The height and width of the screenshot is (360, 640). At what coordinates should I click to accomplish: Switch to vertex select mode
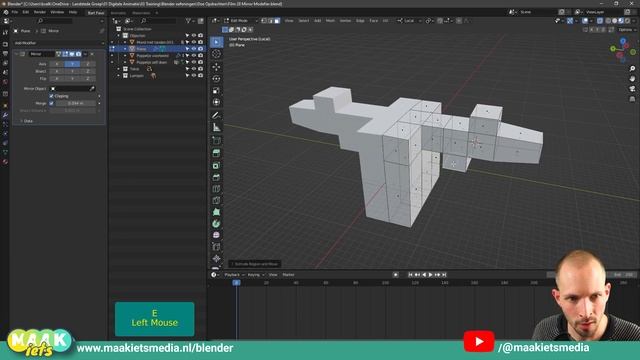[x=264, y=20]
